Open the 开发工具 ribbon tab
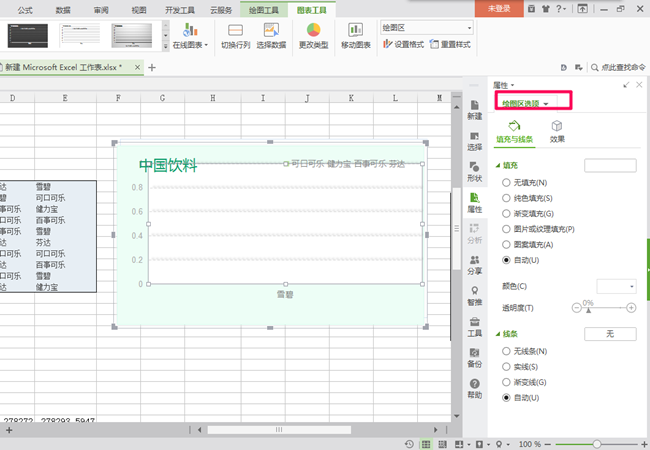 pos(180,10)
